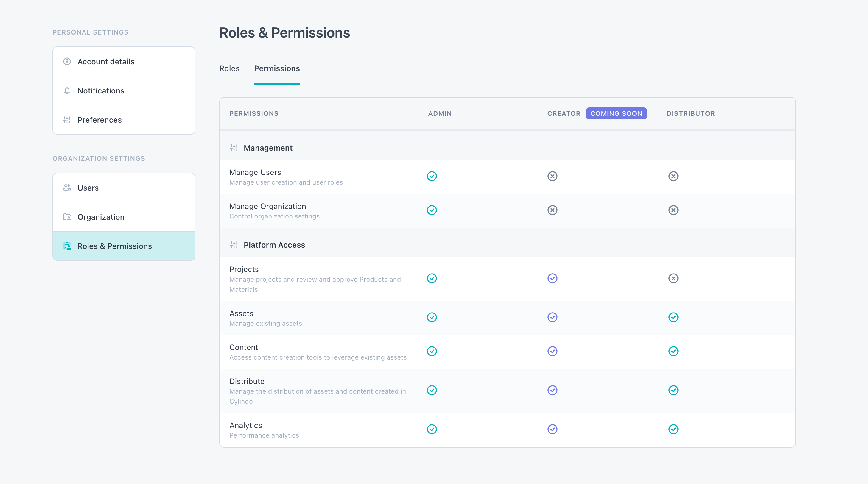The width and height of the screenshot is (868, 484).
Task: Switch to the Roles tab
Action: (x=229, y=68)
